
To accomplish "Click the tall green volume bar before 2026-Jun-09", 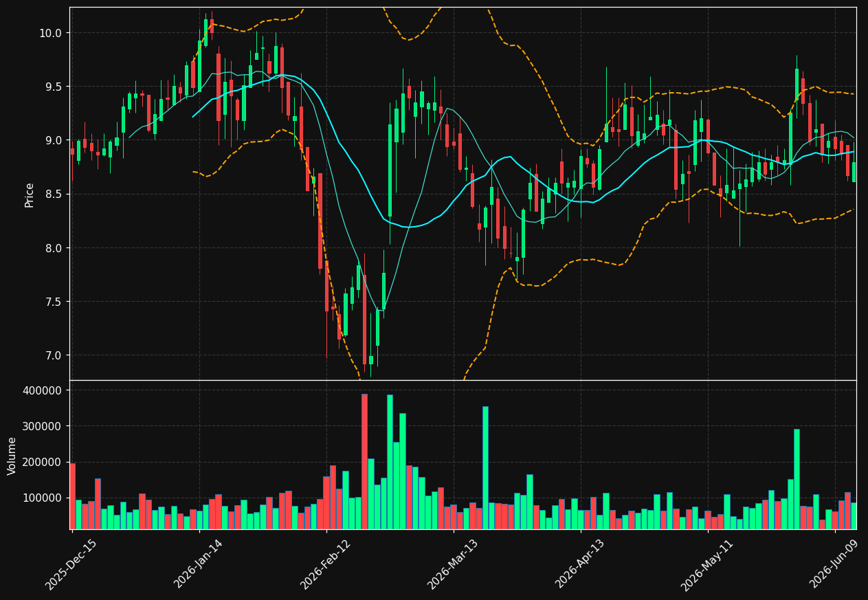I will [797, 479].
